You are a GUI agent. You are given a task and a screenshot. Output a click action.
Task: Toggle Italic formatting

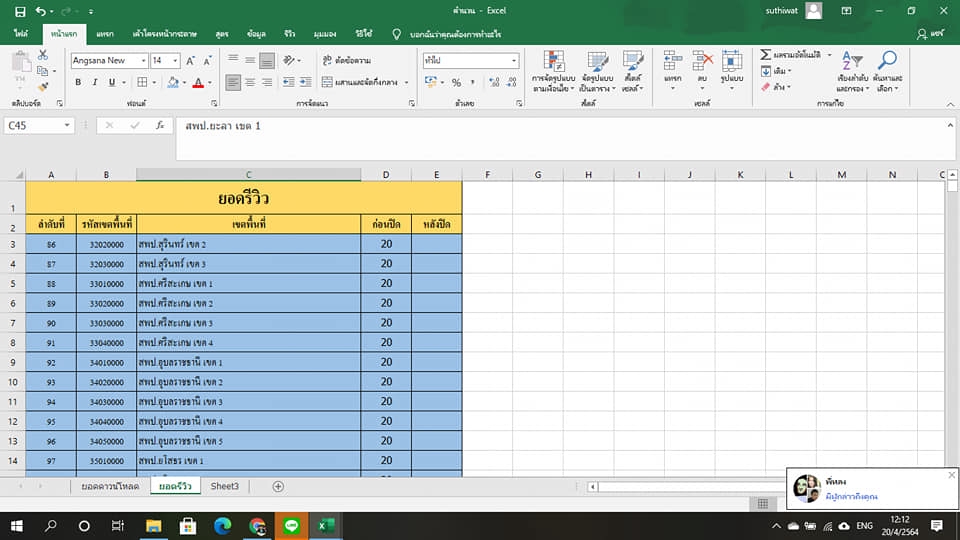(x=96, y=83)
